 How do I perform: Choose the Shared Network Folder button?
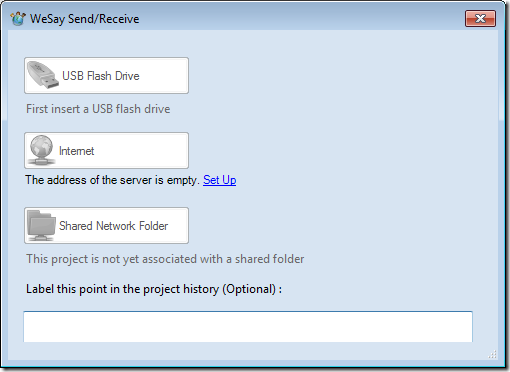[106, 225]
